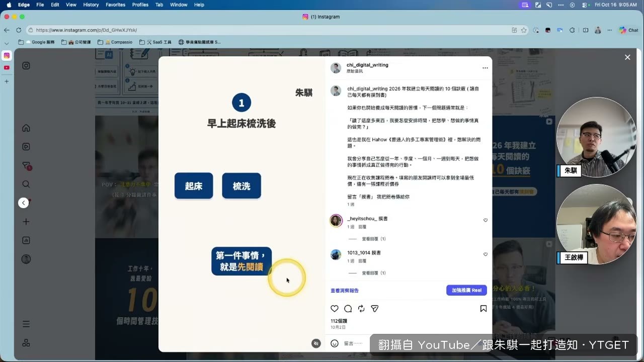The height and width of the screenshot is (362, 644).
Task: Open the Profiles menu in the menu bar
Action: pos(140,5)
